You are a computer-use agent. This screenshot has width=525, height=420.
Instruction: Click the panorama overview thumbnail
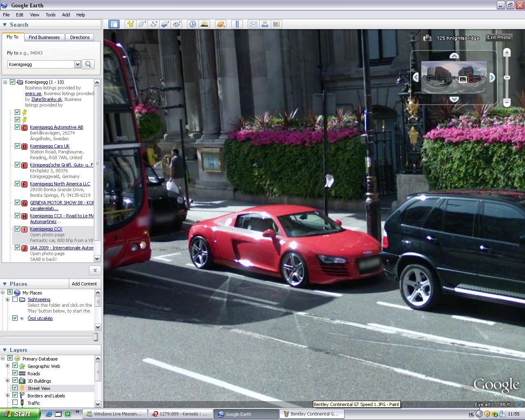point(454,77)
